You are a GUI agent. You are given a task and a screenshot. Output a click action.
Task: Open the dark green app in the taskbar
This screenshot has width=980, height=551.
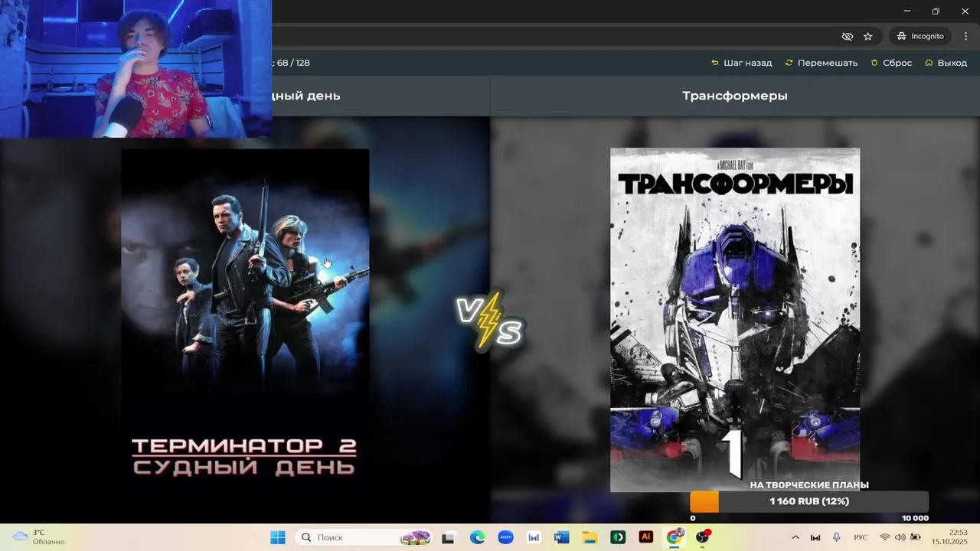point(618,537)
